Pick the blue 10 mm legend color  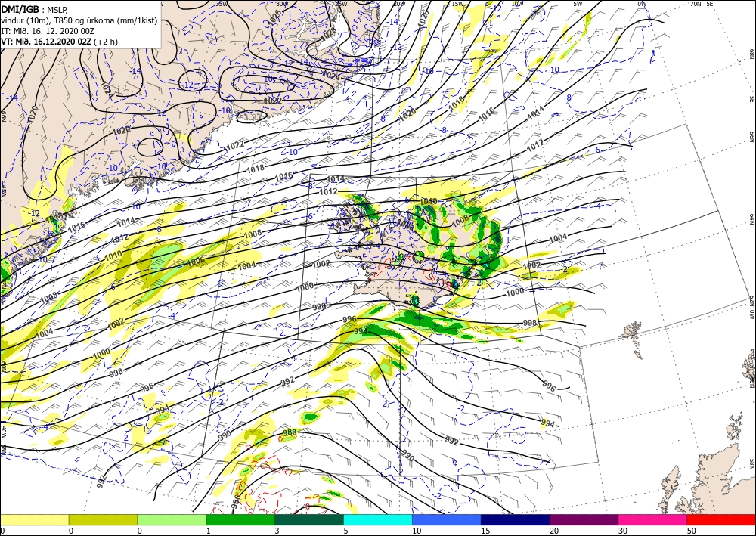pyautogui.click(x=447, y=519)
